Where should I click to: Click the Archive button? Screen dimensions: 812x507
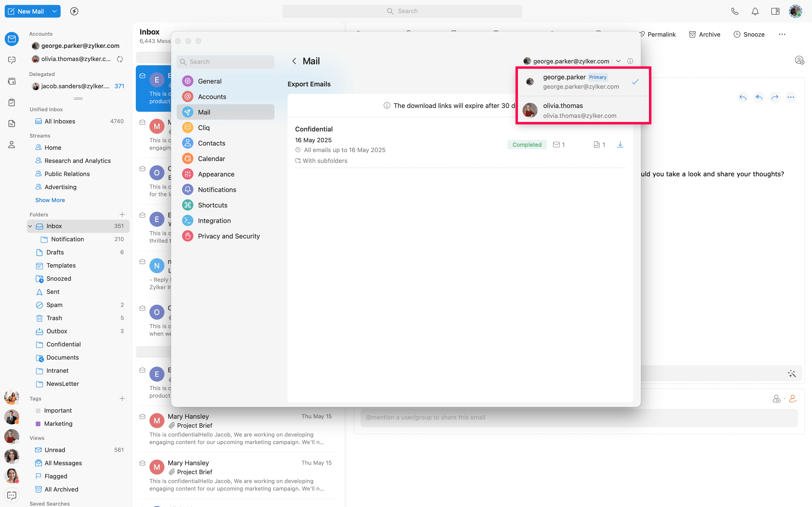coord(704,34)
